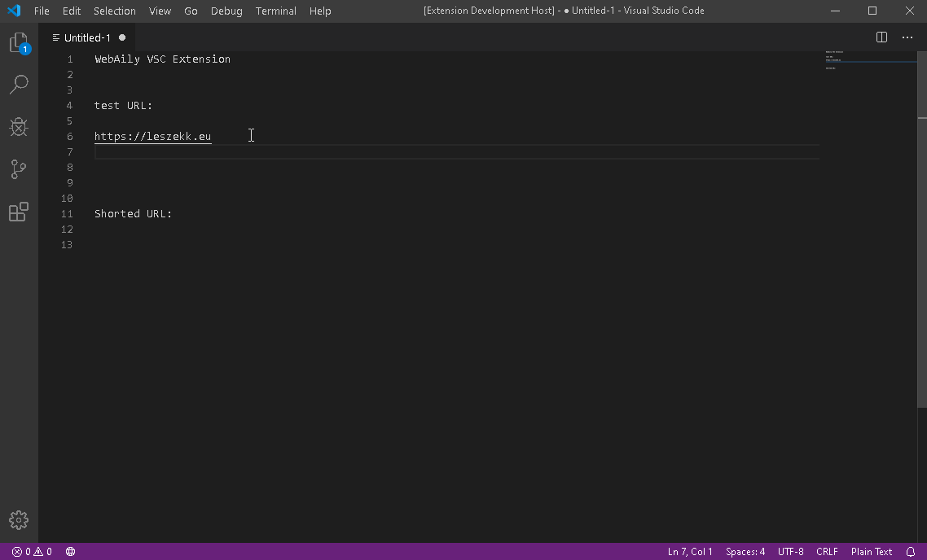Click line number 13 in gutter

pos(67,244)
